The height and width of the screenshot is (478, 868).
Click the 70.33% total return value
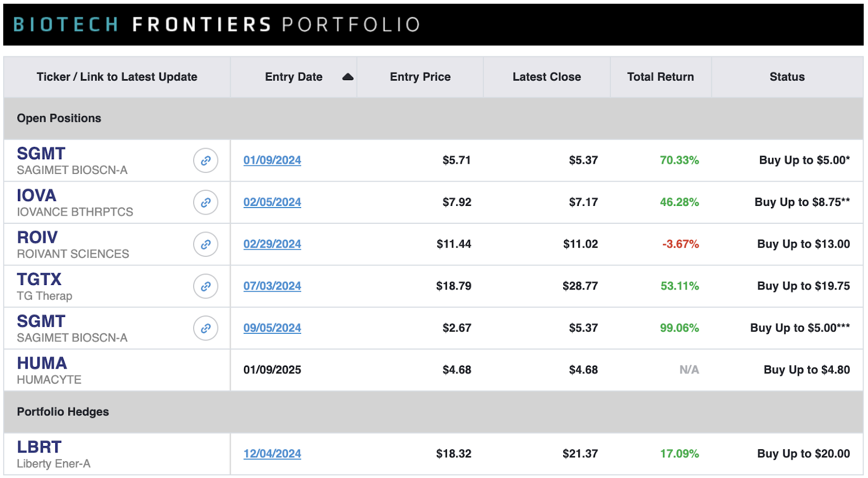(679, 160)
